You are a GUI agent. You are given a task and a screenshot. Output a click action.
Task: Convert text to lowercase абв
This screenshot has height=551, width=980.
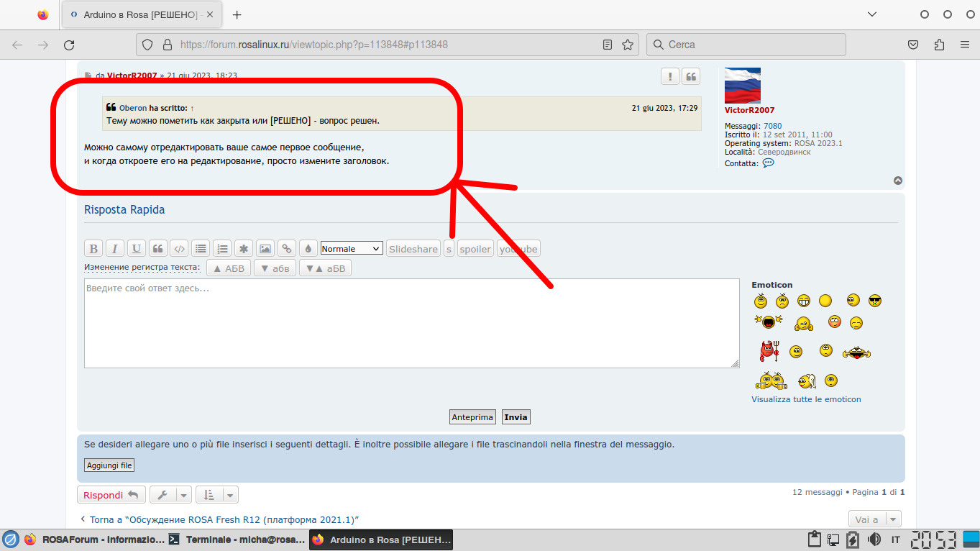click(x=275, y=268)
